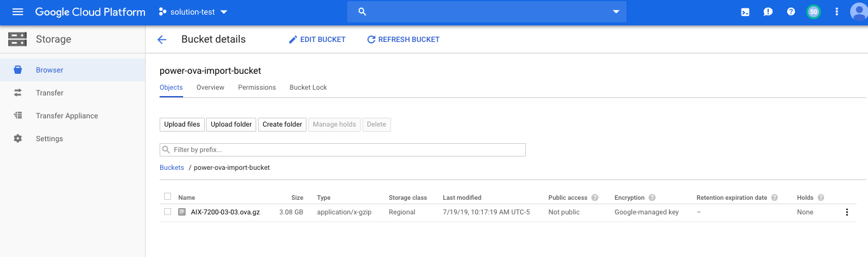Switch to the Overview tab
Viewport: 868px width, 257px height.
pyautogui.click(x=210, y=87)
